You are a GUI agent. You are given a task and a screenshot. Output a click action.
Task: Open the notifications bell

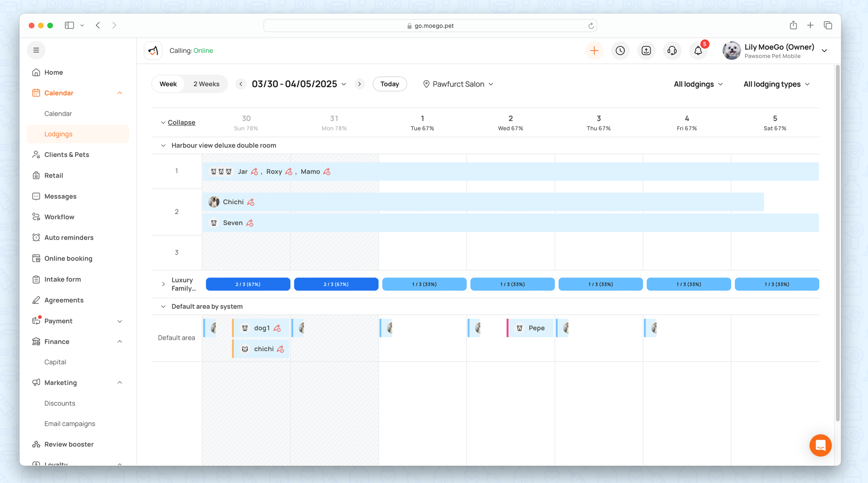coord(698,51)
